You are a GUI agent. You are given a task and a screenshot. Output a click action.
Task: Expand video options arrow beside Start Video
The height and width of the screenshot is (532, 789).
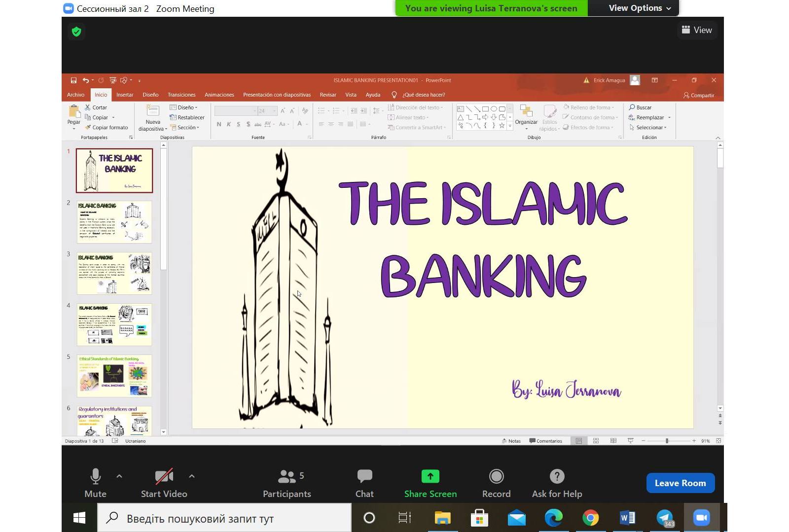(192, 476)
